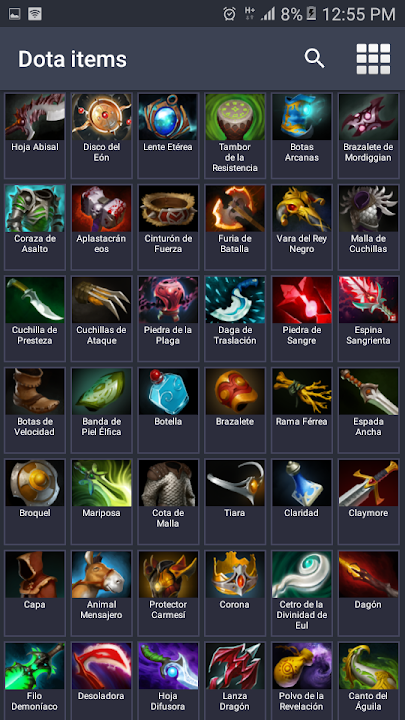Select the Dagón item icon
The height and width of the screenshot is (720, 405).
pyautogui.click(x=368, y=574)
